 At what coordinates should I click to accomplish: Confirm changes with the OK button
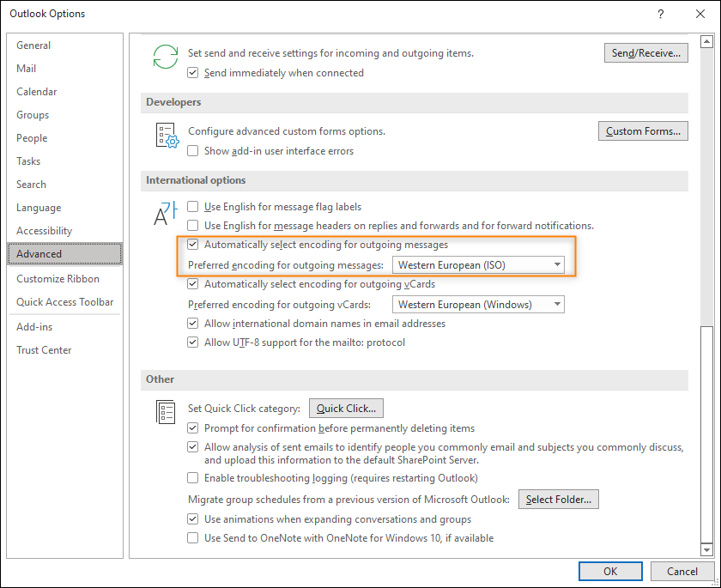pos(610,572)
